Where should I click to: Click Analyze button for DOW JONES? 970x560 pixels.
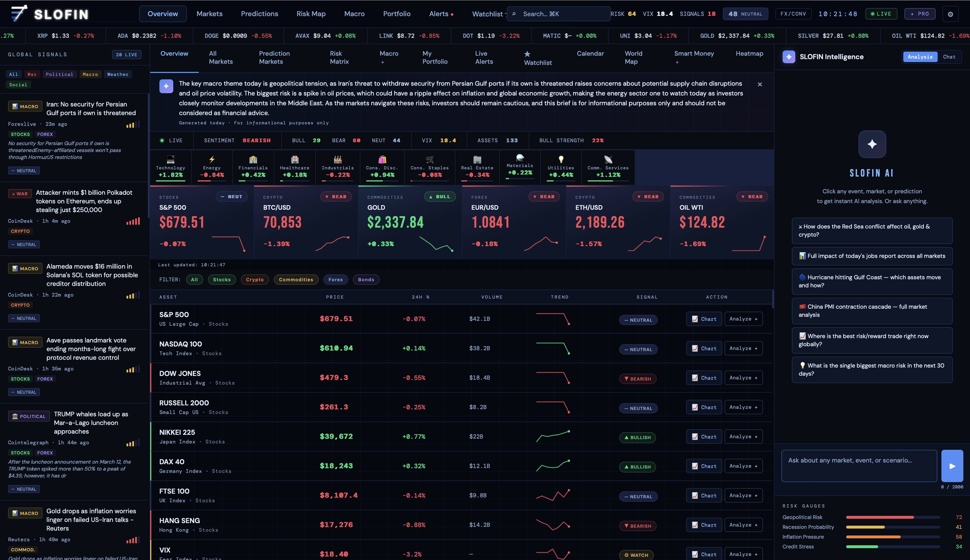tap(743, 378)
